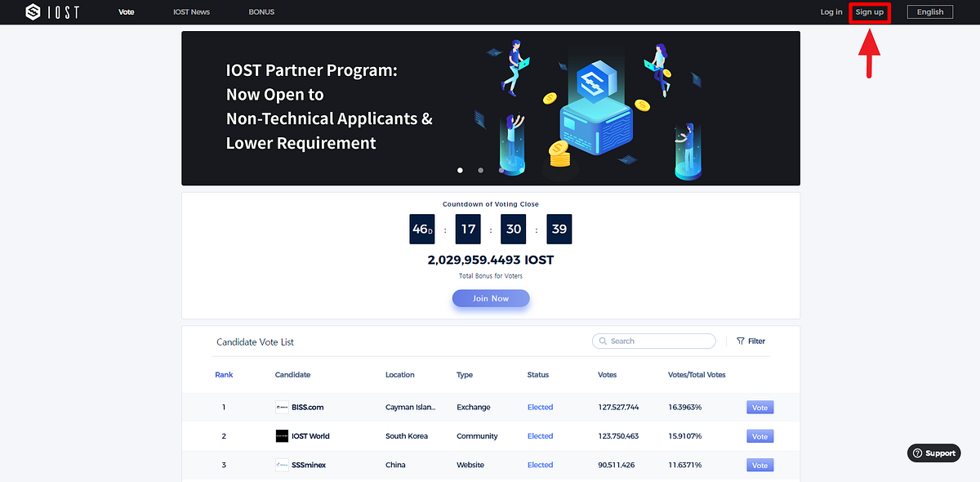Click the Cayman Islan... location cell
Viewport: 980px width, 482px height.
[411, 408]
